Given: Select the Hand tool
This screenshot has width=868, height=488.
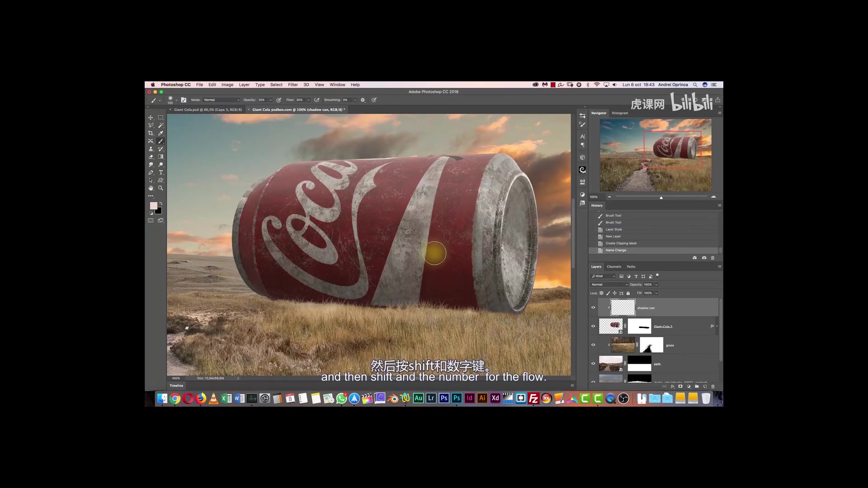Looking at the screenshot, I should click(151, 188).
